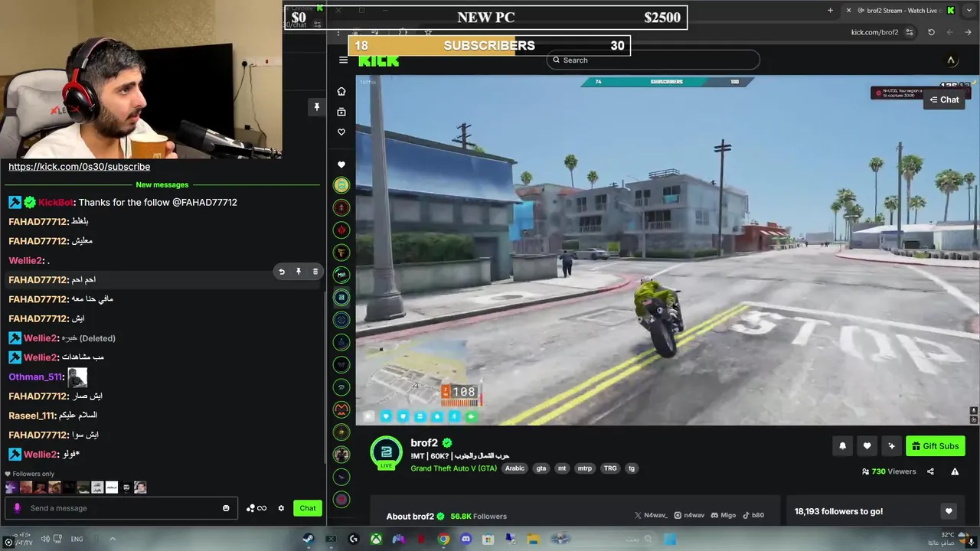
Task: Expand the stream Chat panel
Action: pos(944,99)
